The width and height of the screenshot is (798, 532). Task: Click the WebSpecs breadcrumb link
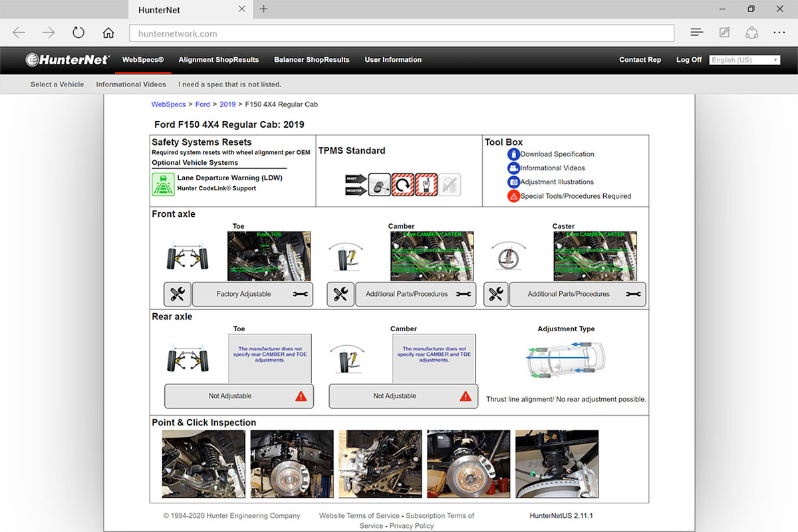pos(169,104)
